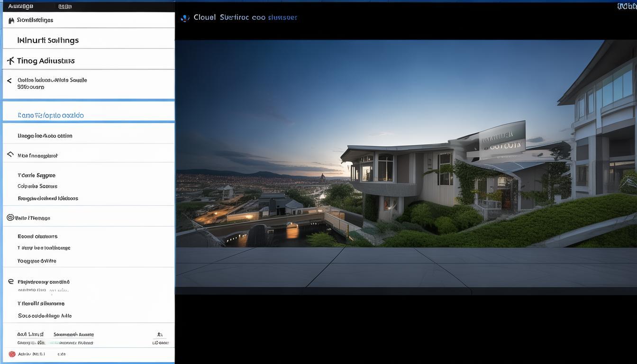Select the highlighted blue row in the sidebar
This screenshot has width=637, height=364.
(x=51, y=115)
